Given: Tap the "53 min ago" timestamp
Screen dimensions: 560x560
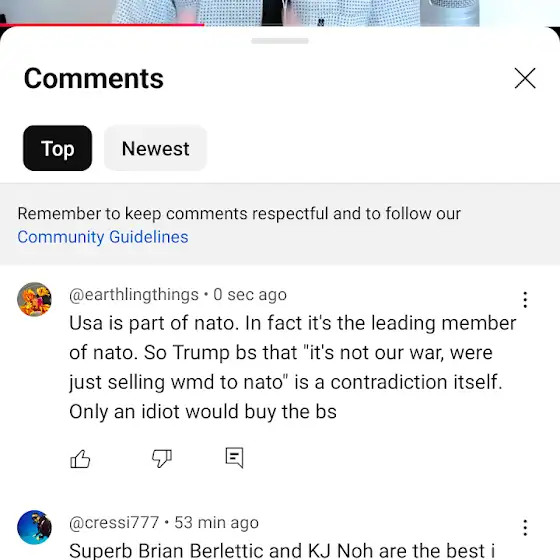Looking at the screenshot, I should pyautogui.click(x=216, y=523).
